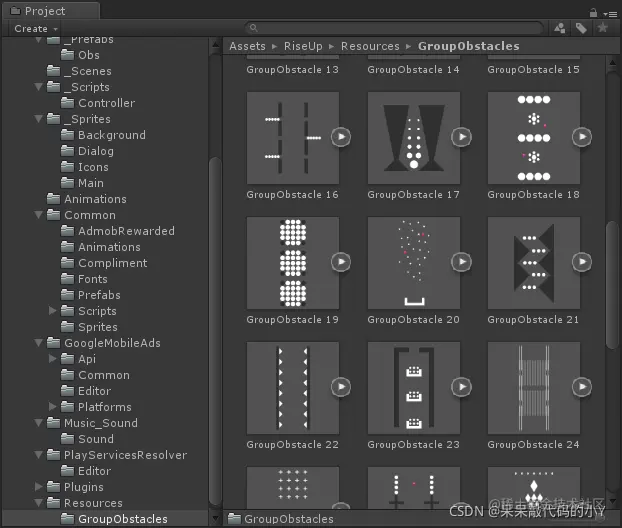
Task: Open the Create dropdown menu
Action: tap(36, 29)
